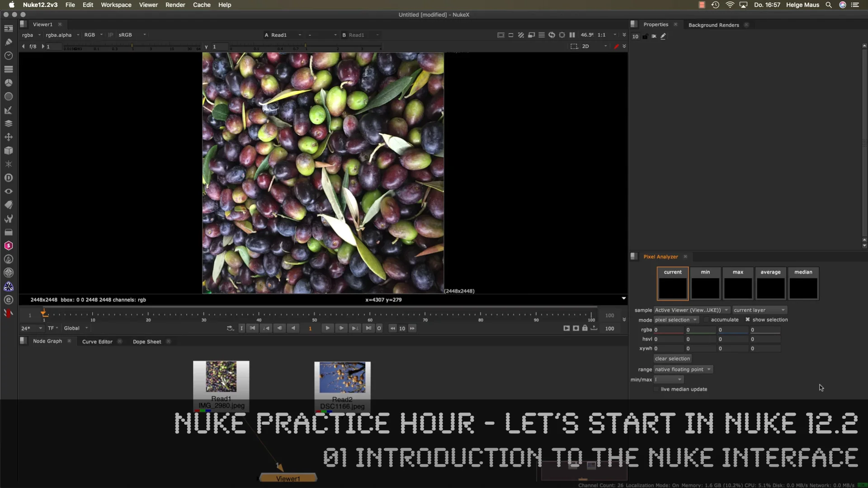Enable the accumulate checkbox in Pixel Analyzer
This screenshot has height=488, width=868.
click(707, 319)
